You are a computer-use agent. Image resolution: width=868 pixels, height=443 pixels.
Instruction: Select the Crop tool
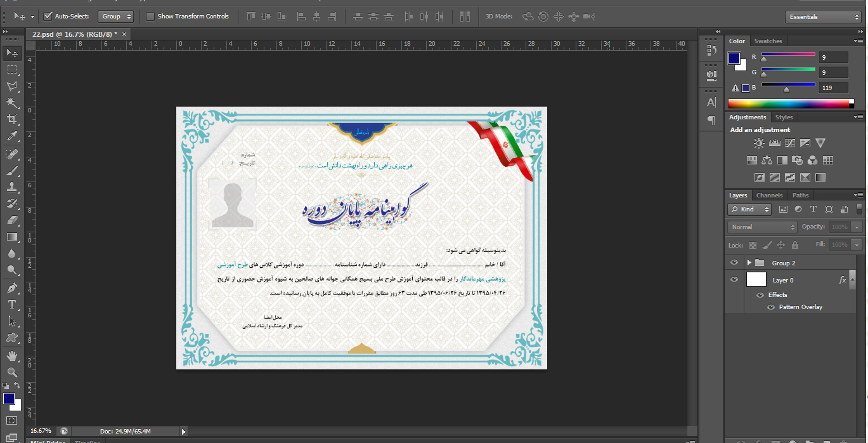click(x=12, y=119)
